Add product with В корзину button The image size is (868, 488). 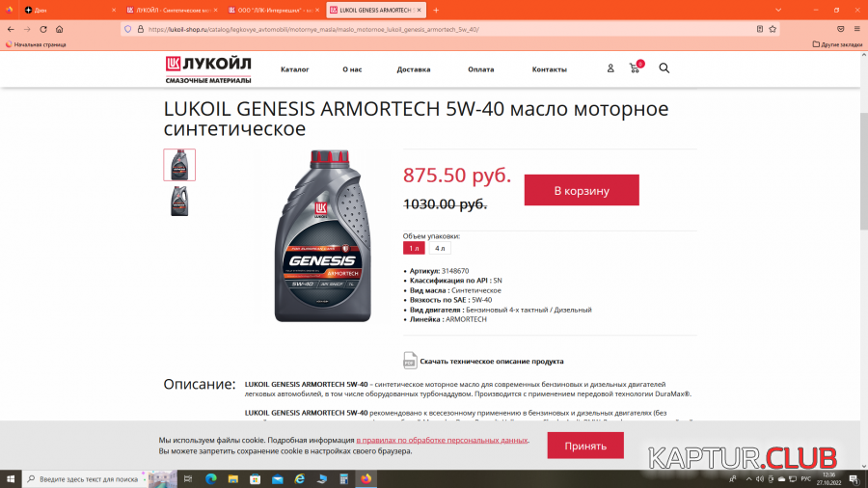(582, 190)
